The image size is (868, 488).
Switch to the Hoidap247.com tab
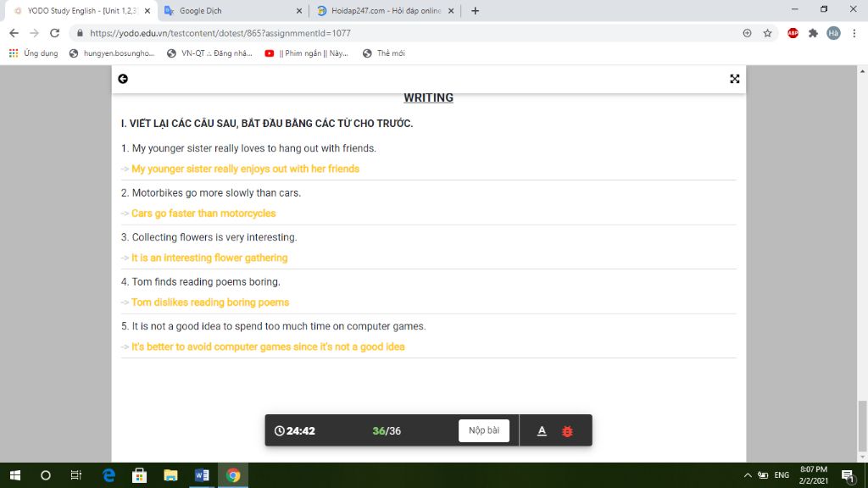(x=385, y=10)
